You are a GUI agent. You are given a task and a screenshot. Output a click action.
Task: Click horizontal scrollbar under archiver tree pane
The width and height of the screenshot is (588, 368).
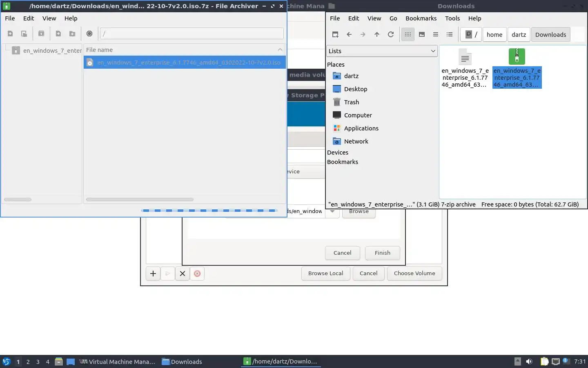coord(18,200)
